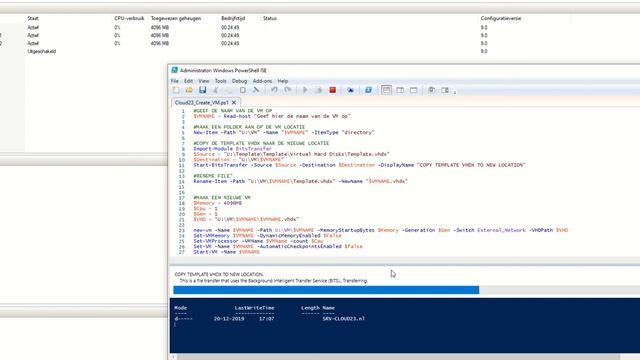Open the File menu in PowerShell ISE
The height and width of the screenshot is (360, 640).
[175, 81]
